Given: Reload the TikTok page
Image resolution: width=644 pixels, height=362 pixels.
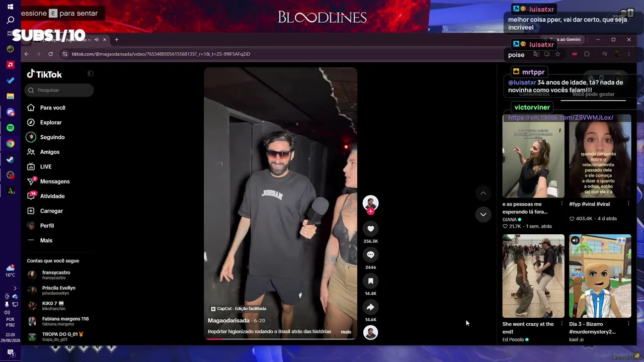Looking at the screenshot, I should click(x=50, y=54).
